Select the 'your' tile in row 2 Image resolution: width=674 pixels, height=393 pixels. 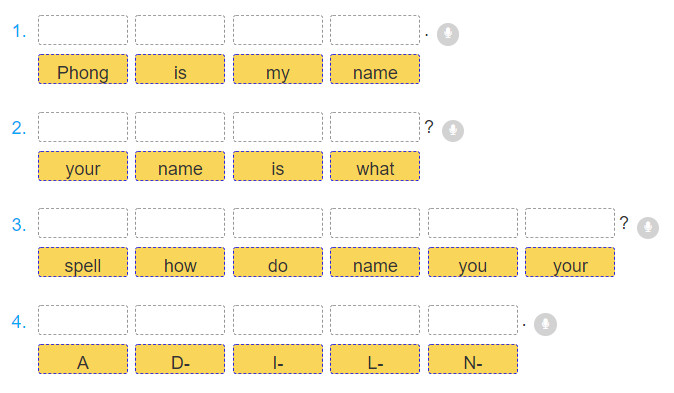tap(83, 166)
